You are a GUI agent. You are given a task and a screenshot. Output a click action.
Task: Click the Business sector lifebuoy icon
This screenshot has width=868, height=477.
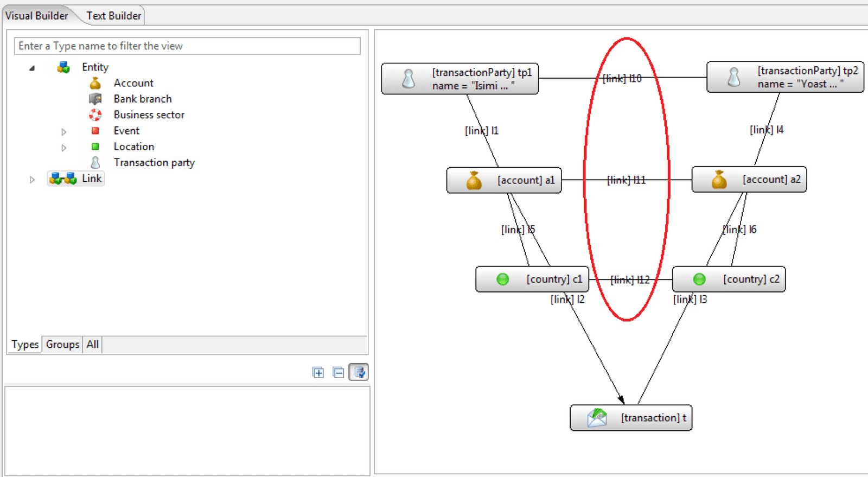[x=95, y=115]
